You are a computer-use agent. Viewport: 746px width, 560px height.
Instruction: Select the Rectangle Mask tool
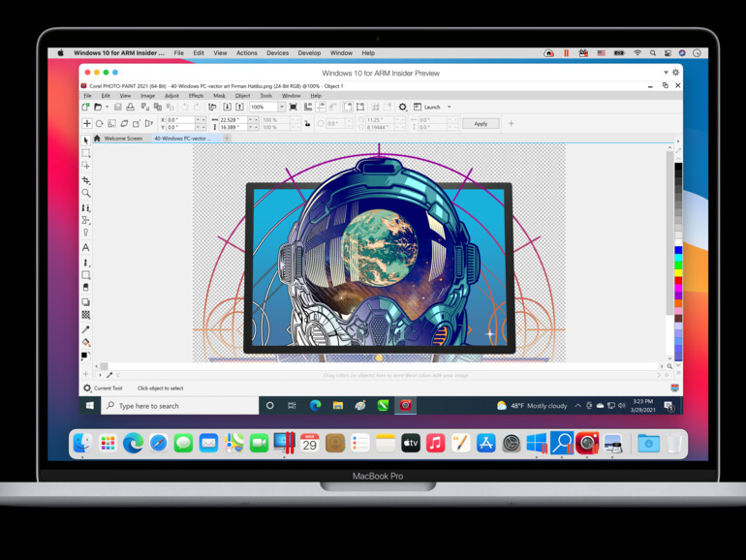(x=85, y=153)
